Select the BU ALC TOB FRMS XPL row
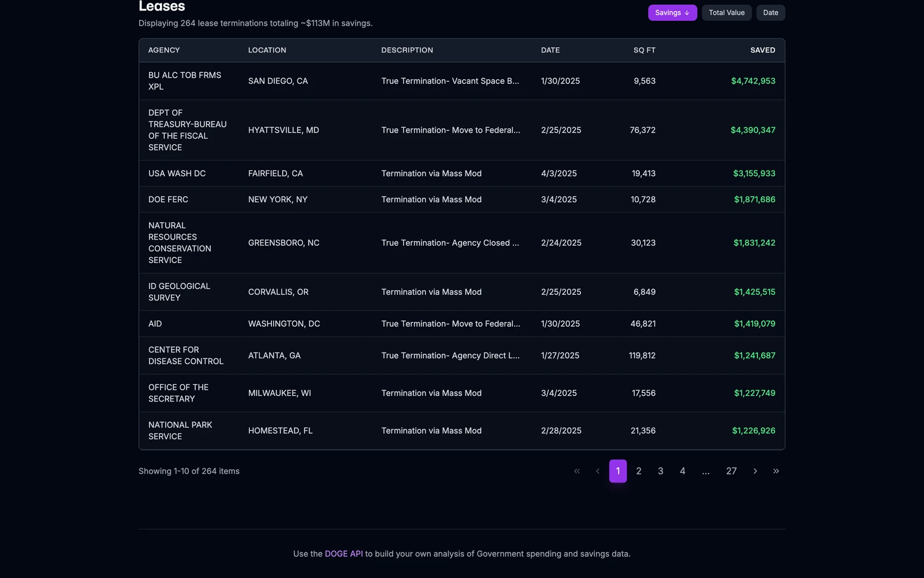This screenshot has width=924, height=578. coord(462,81)
